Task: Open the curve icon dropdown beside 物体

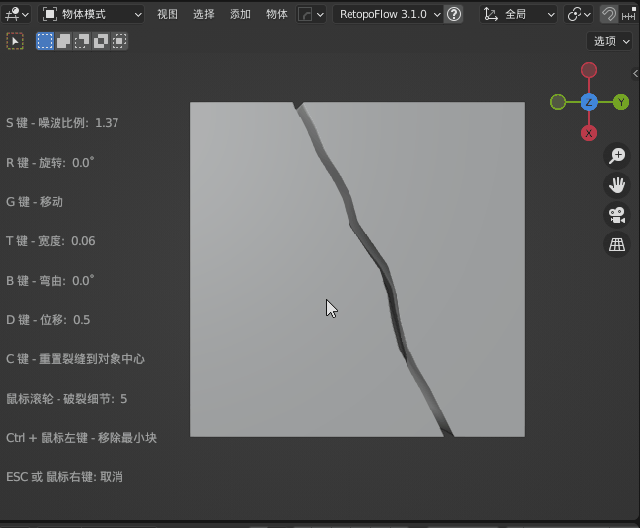Action: (311, 15)
